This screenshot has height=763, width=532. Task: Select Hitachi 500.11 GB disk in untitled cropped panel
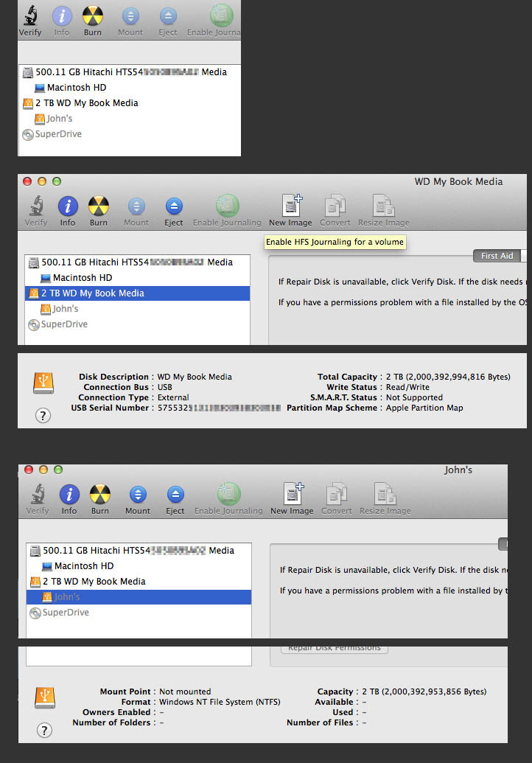130,72
